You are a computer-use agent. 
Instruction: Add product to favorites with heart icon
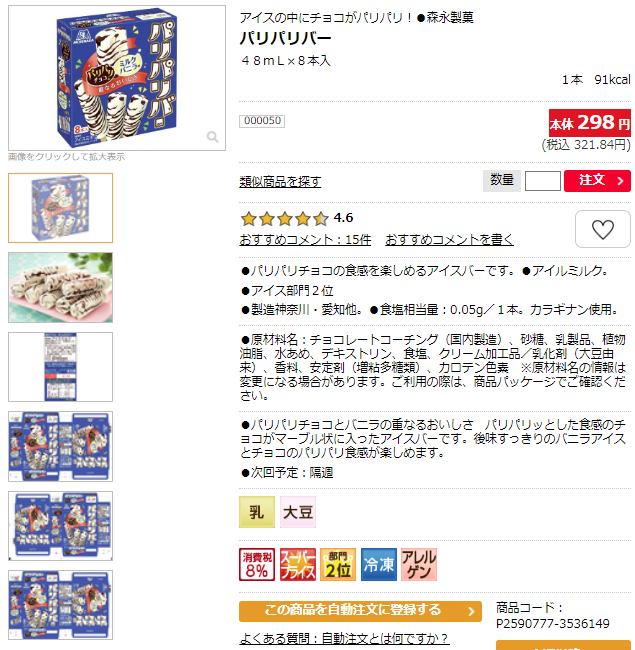tap(603, 229)
